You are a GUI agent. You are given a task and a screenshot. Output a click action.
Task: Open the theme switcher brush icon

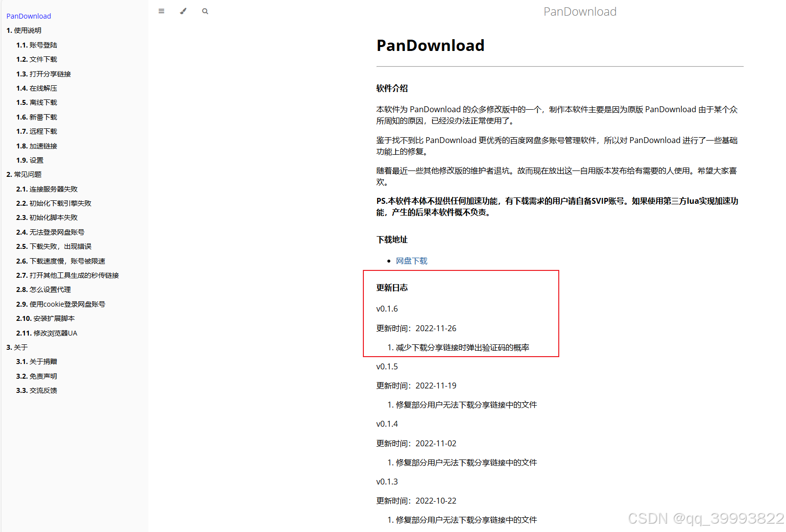coord(183,11)
